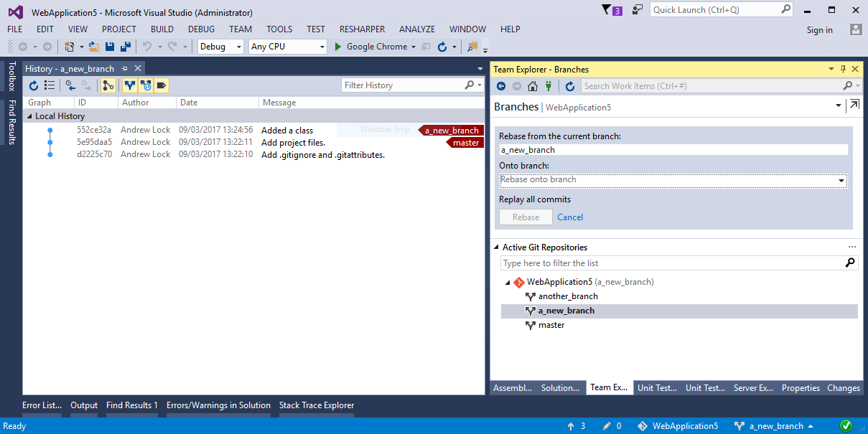Viewport: 868px width, 434px height.
Task: Unpin the Team Explorer panel
Action: coord(842,69)
